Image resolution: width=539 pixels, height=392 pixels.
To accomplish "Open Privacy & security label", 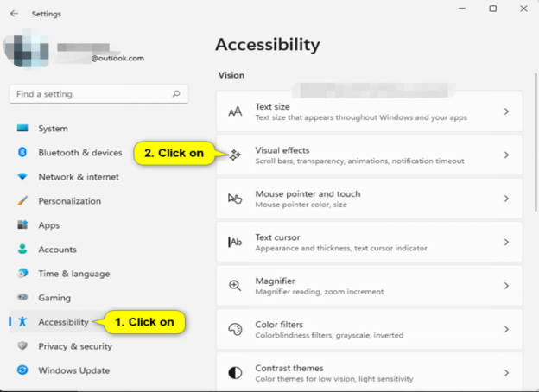I will pos(75,346).
